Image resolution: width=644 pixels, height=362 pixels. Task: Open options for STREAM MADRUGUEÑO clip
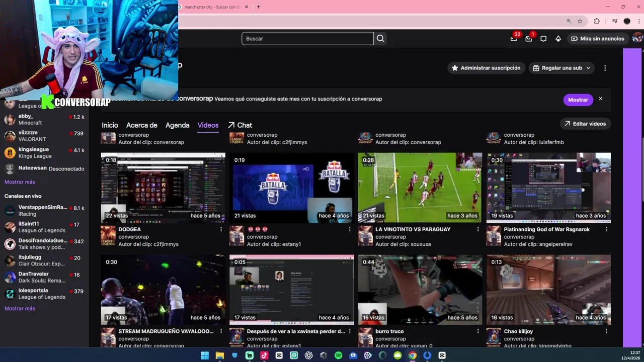tap(221, 331)
